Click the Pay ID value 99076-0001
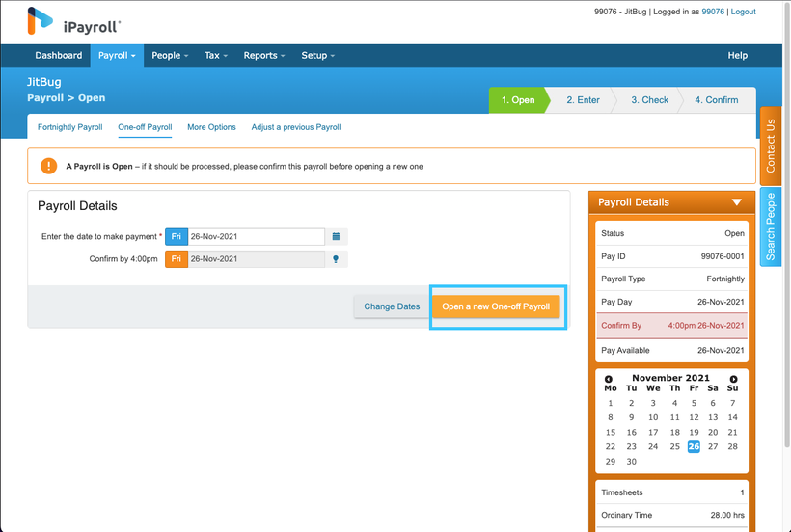Screen dimensions: 791x532 pos(723,256)
